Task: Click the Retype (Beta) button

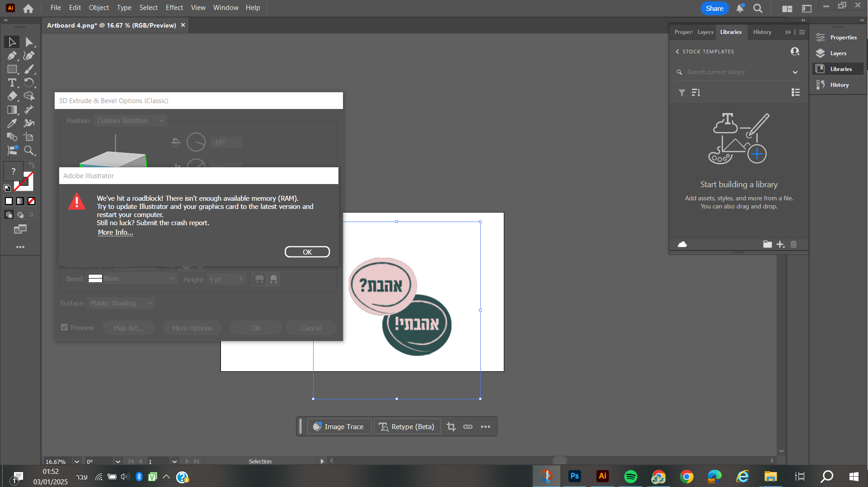Action: pos(407,426)
